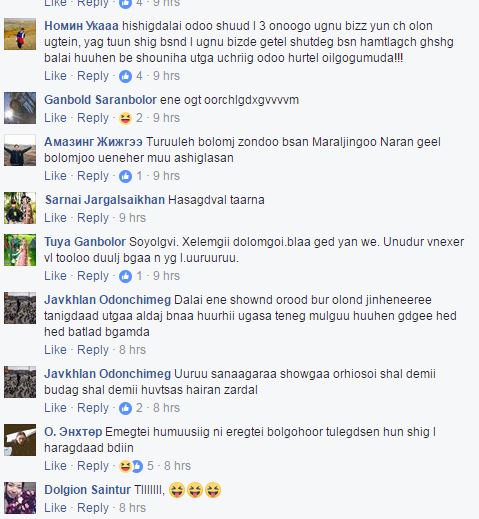Like Dolgion Saintur's comment
479x519 pixels.
(x=55, y=508)
